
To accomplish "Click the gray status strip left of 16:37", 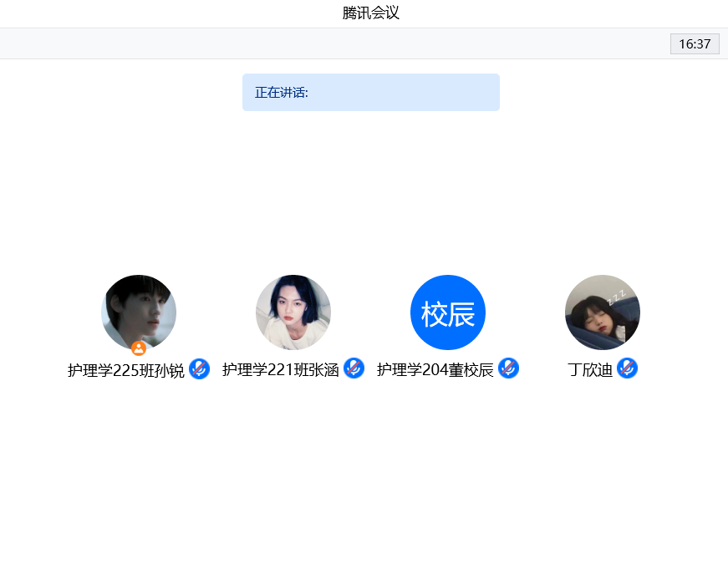I will click(x=334, y=44).
